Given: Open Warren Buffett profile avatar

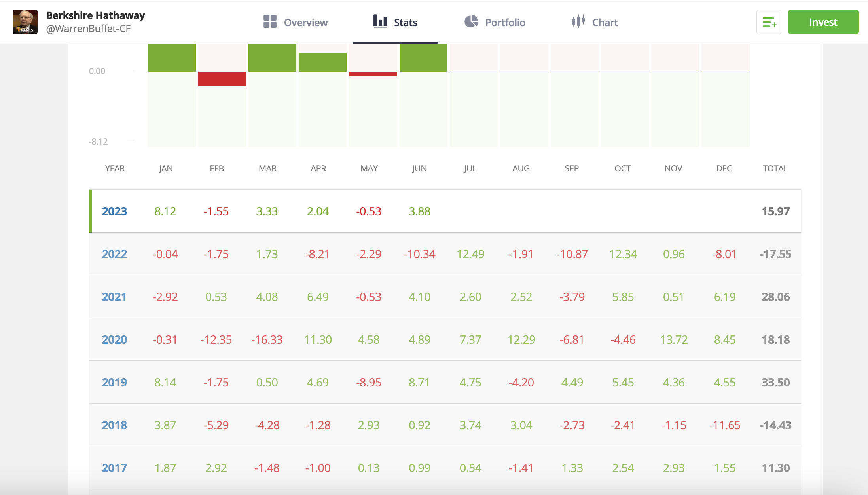Looking at the screenshot, I should [25, 22].
